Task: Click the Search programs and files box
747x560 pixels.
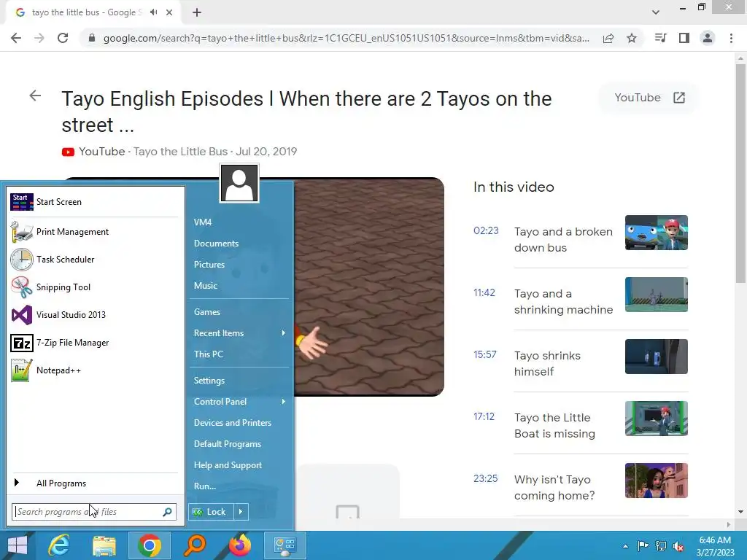Action: (94, 512)
